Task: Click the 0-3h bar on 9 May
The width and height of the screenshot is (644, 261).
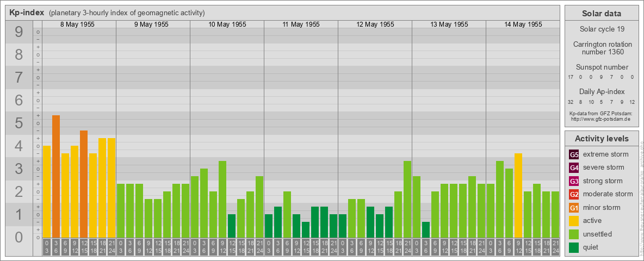Action: point(121,210)
